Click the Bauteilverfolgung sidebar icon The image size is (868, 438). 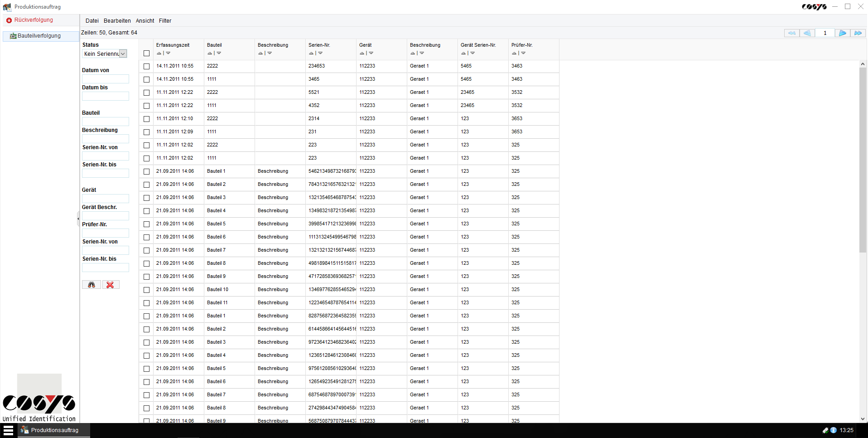click(x=12, y=36)
